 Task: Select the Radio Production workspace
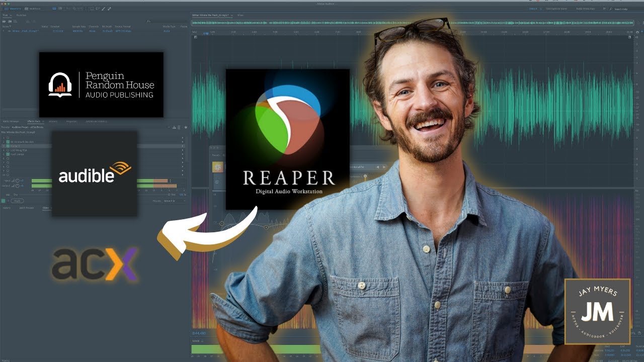[586, 9]
